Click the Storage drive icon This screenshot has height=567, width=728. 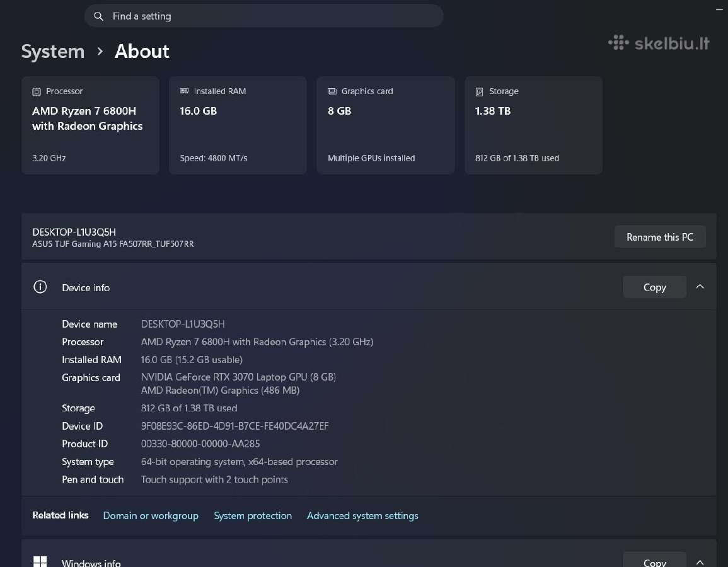click(x=479, y=91)
